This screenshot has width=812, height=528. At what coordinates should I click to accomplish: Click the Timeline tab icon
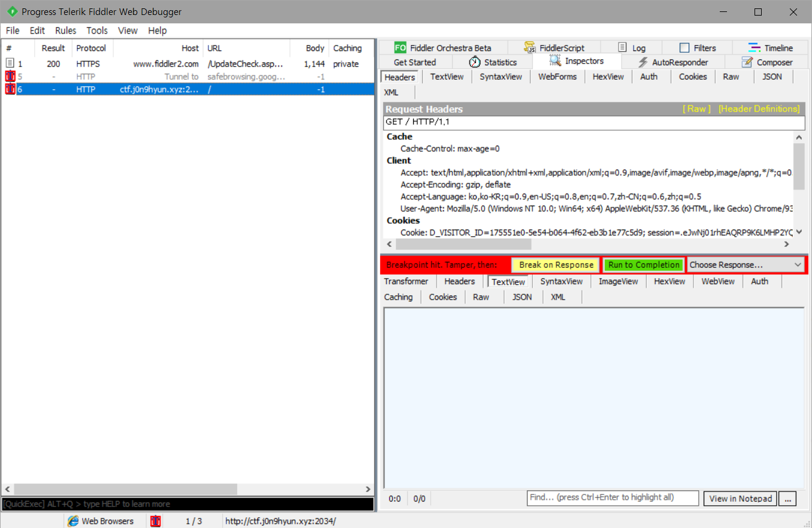pyautogui.click(x=755, y=48)
